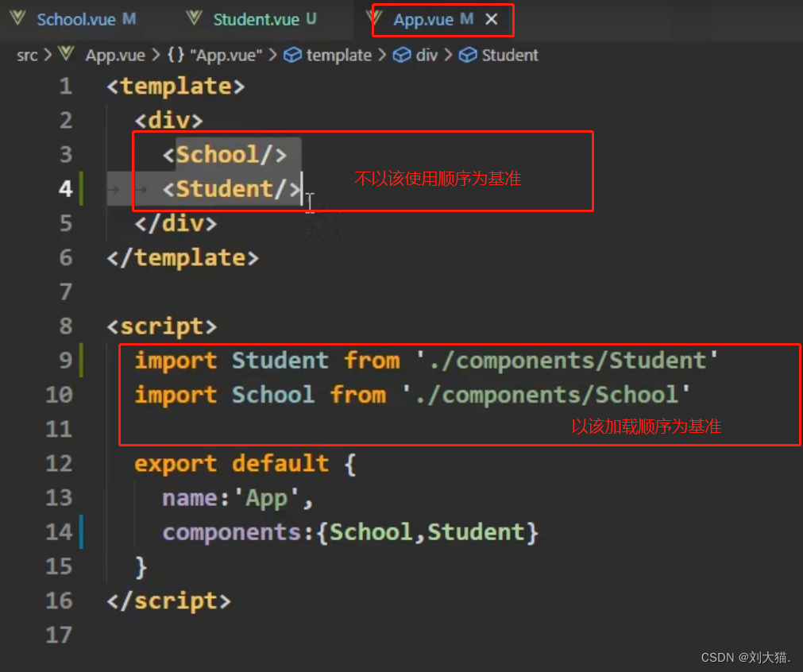
Task: Open src folder in breadcrumb
Action: (x=27, y=55)
